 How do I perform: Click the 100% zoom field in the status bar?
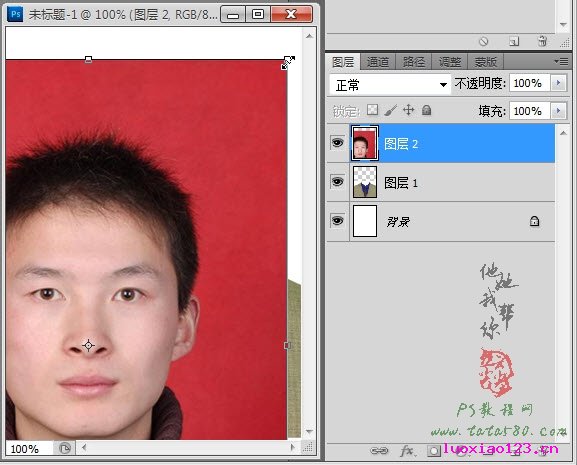pos(29,448)
